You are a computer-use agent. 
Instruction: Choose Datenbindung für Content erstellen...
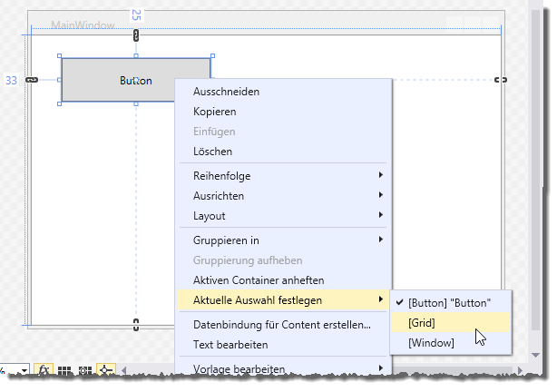pyautogui.click(x=283, y=325)
